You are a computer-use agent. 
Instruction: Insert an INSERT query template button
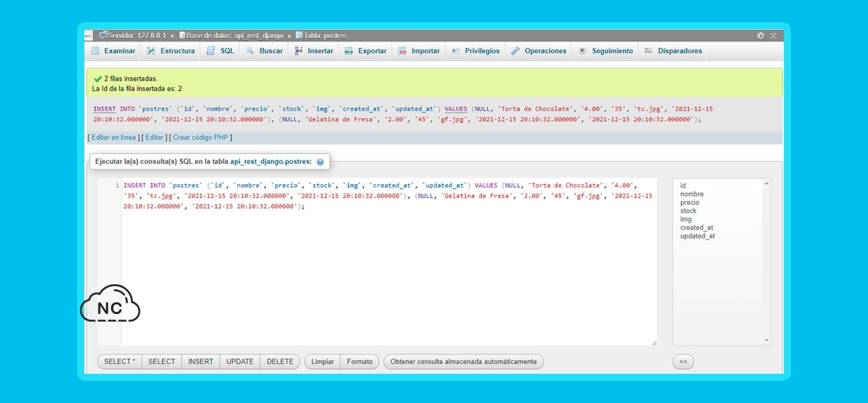pos(201,361)
